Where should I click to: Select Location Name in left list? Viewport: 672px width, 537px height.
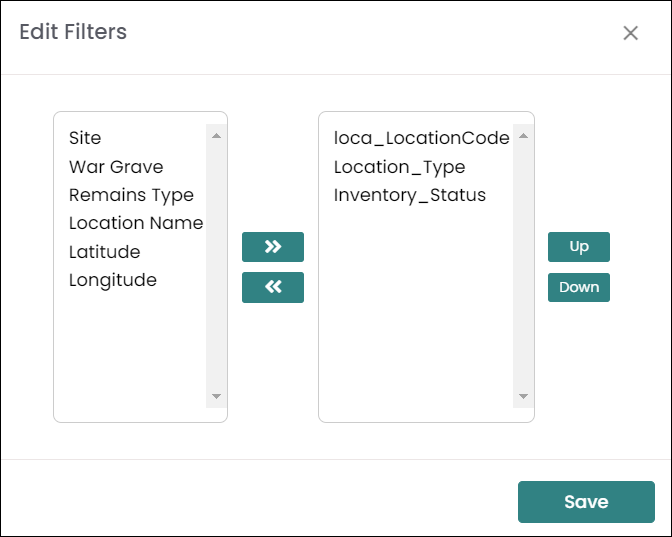tap(137, 223)
